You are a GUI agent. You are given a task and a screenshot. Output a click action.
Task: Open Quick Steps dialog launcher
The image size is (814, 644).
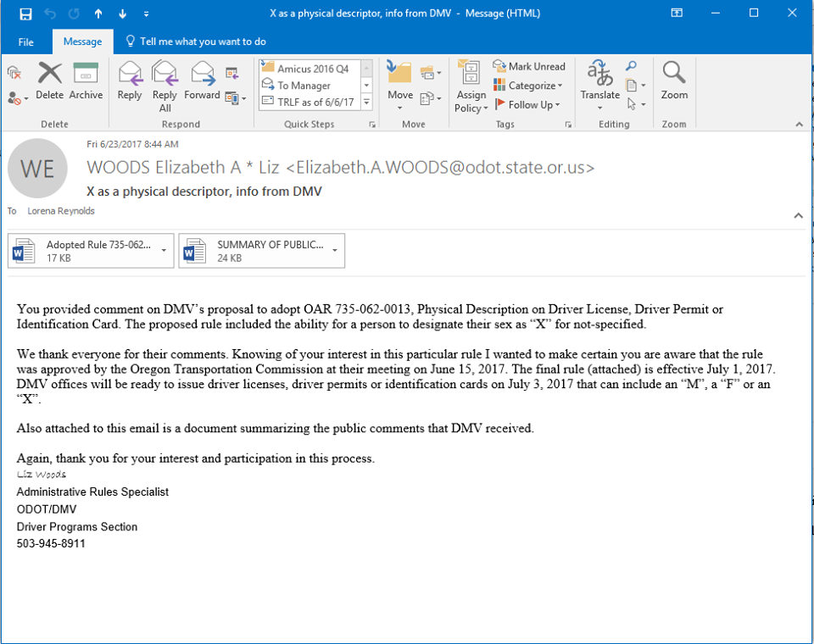point(372,125)
